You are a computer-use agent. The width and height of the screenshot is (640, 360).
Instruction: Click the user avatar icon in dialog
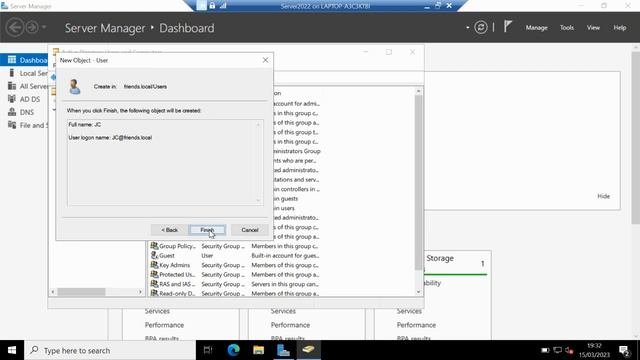coord(75,87)
